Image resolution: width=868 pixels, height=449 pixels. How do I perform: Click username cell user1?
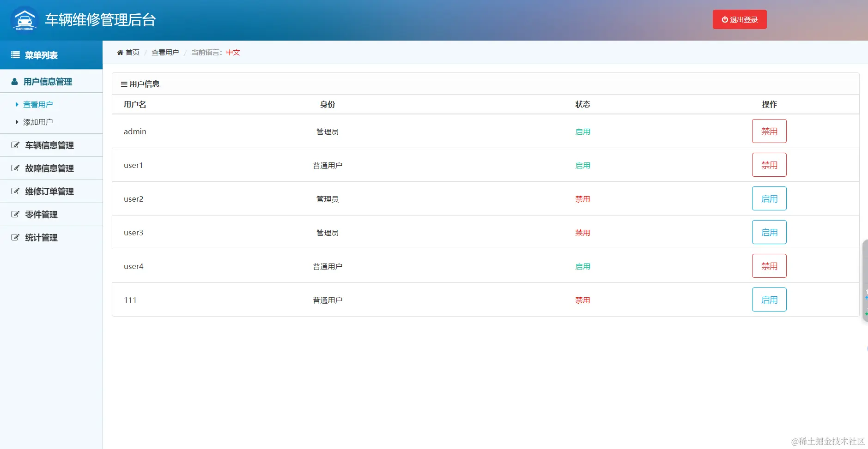[134, 165]
